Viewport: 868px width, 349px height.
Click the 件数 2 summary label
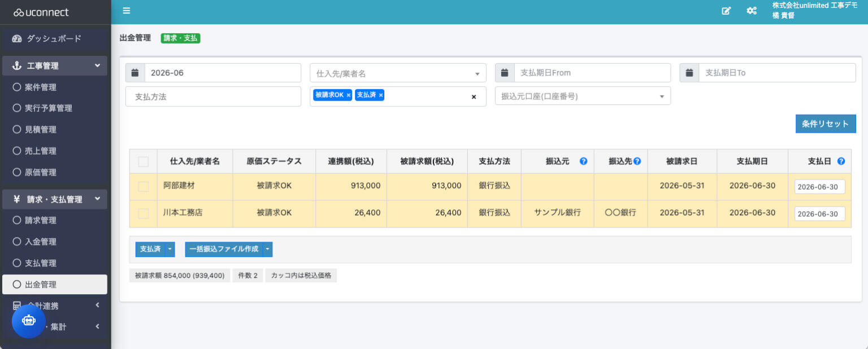point(248,276)
